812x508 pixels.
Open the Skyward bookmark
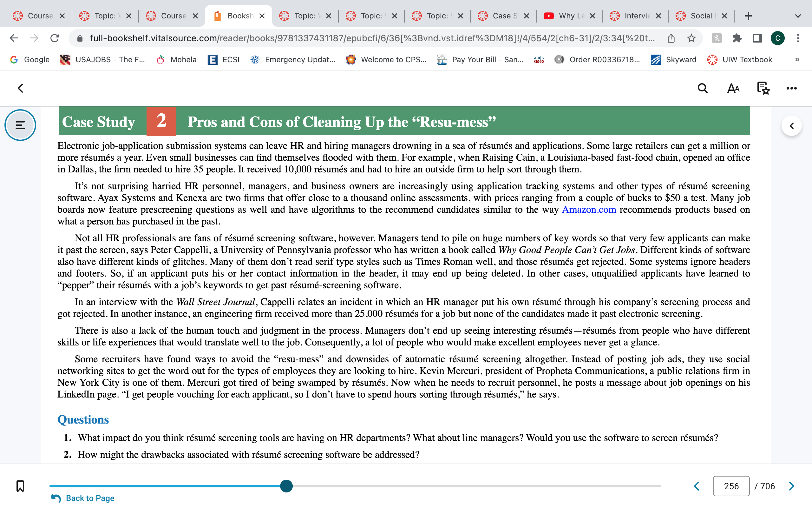point(673,59)
